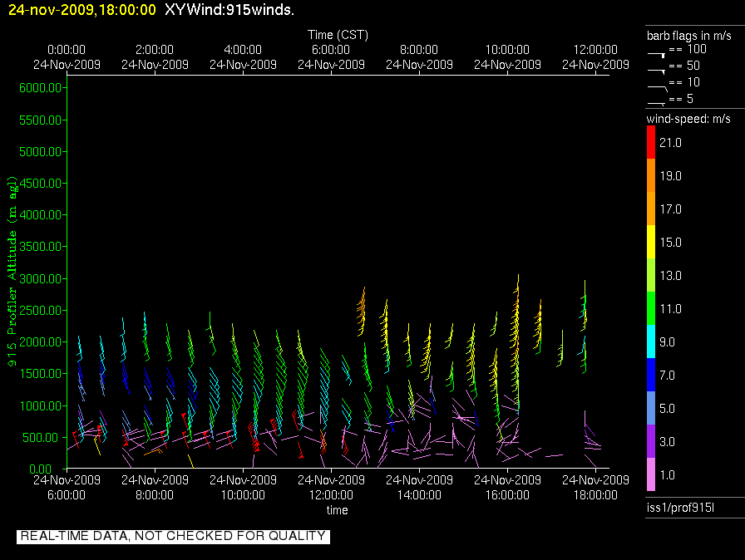Click the 50 m/s barb flag legend icon
This screenshot has width=745, height=560.
(x=657, y=67)
